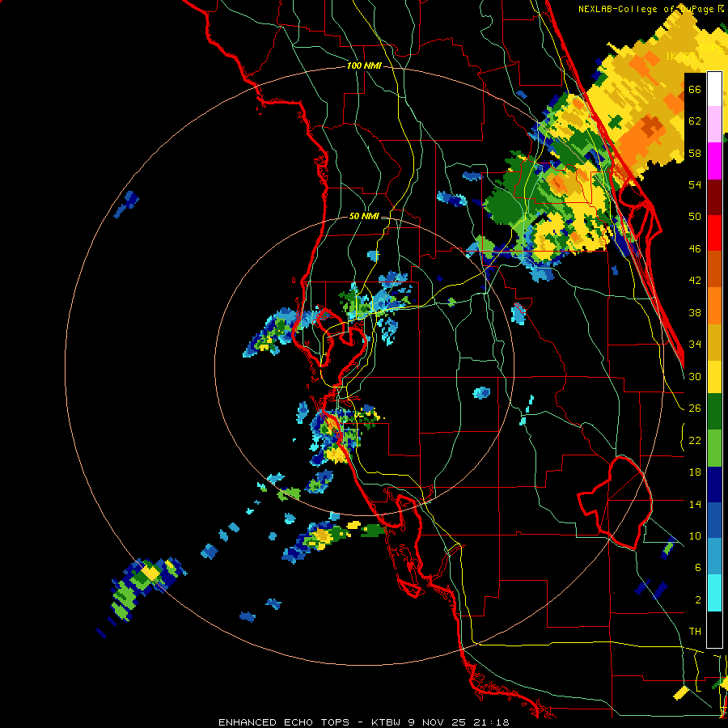
Task: Click the 'NEXLAB-College of DuPage' credit text
Action: [x=645, y=9]
